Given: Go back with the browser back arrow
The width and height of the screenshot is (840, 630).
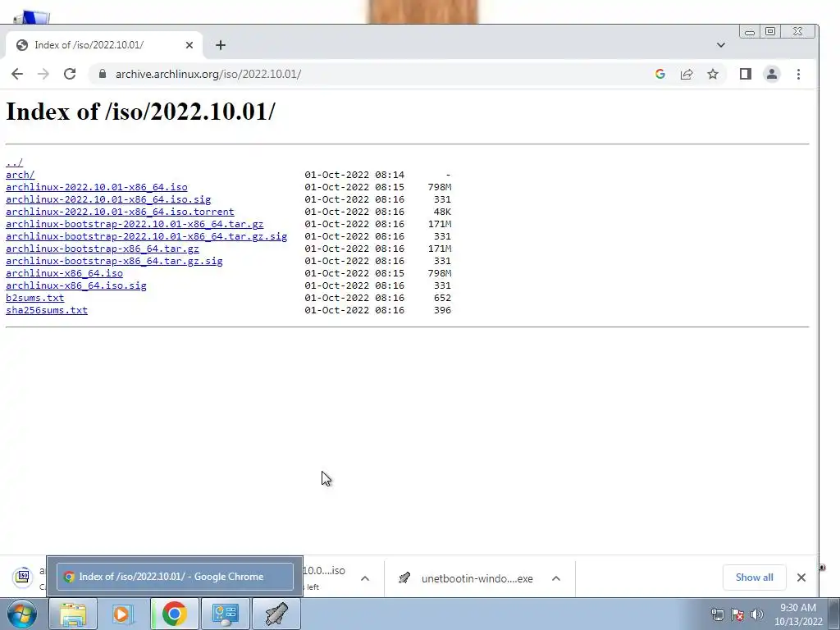Looking at the screenshot, I should coord(17,74).
